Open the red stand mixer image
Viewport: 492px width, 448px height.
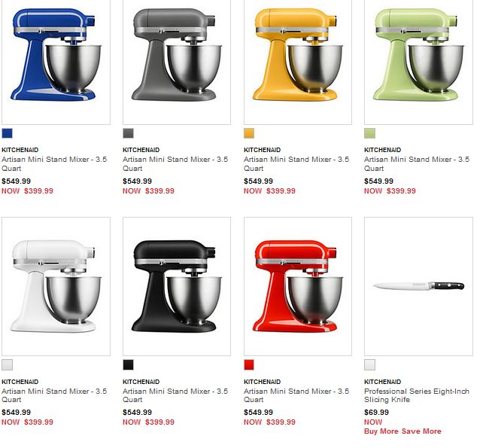point(298,286)
